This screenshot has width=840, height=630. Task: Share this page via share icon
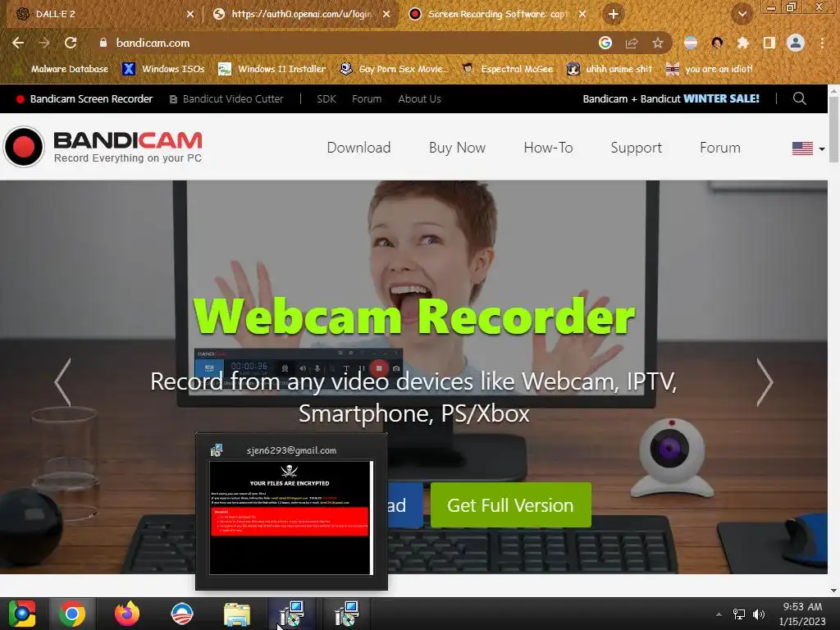point(632,43)
